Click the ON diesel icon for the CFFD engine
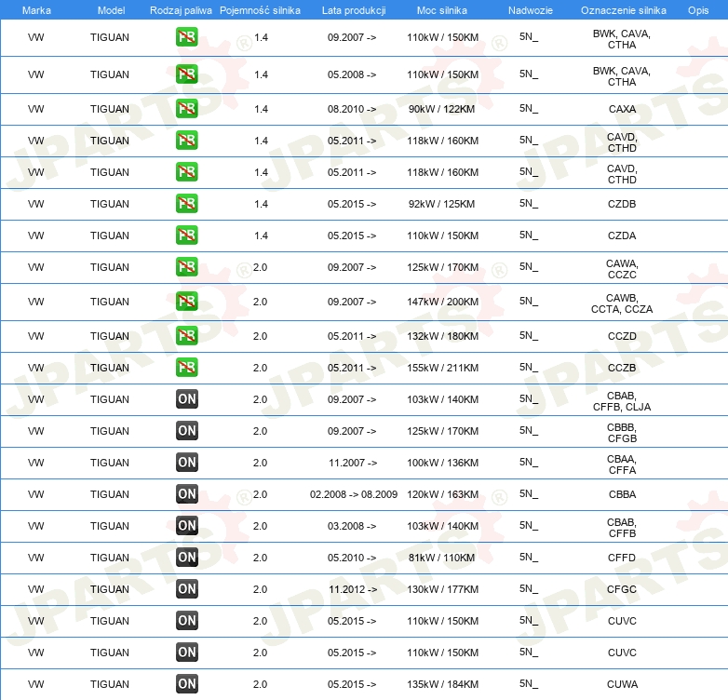This screenshot has height=700, width=728. coord(186,557)
